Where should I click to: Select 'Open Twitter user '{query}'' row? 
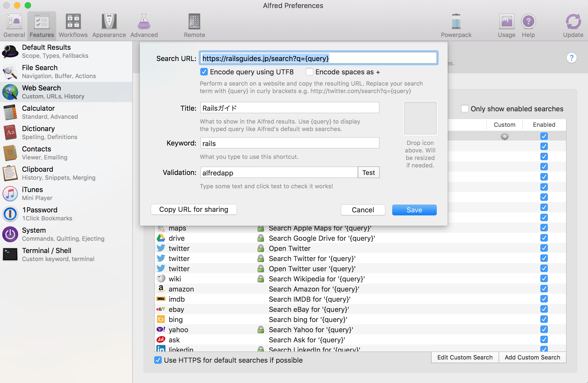360,269
